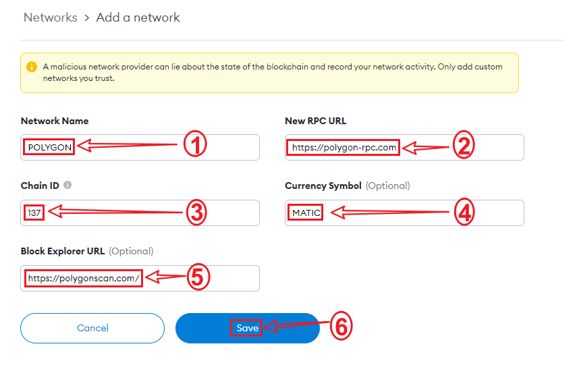Click the circled number 5 annotation
Viewport: 577px width, 392px height.
(x=198, y=277)
